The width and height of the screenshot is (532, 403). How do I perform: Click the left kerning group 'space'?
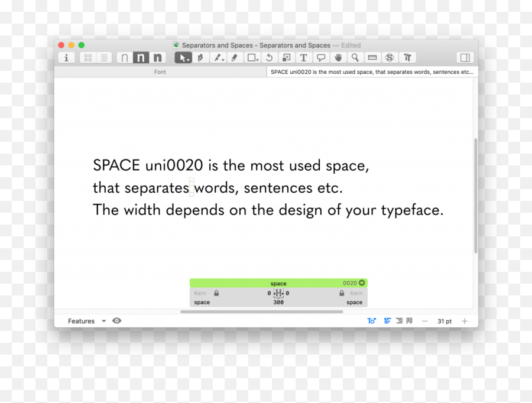[x=202, y=303]
